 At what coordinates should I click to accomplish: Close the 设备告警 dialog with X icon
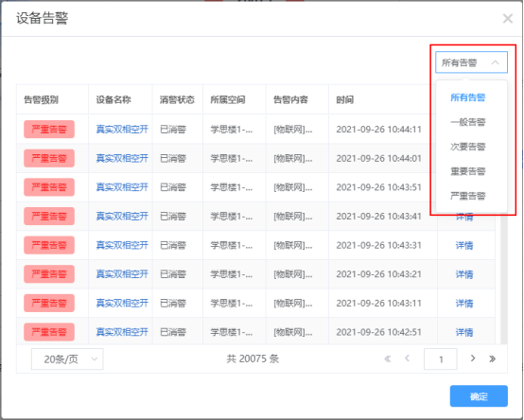click(x=508, y=19)
